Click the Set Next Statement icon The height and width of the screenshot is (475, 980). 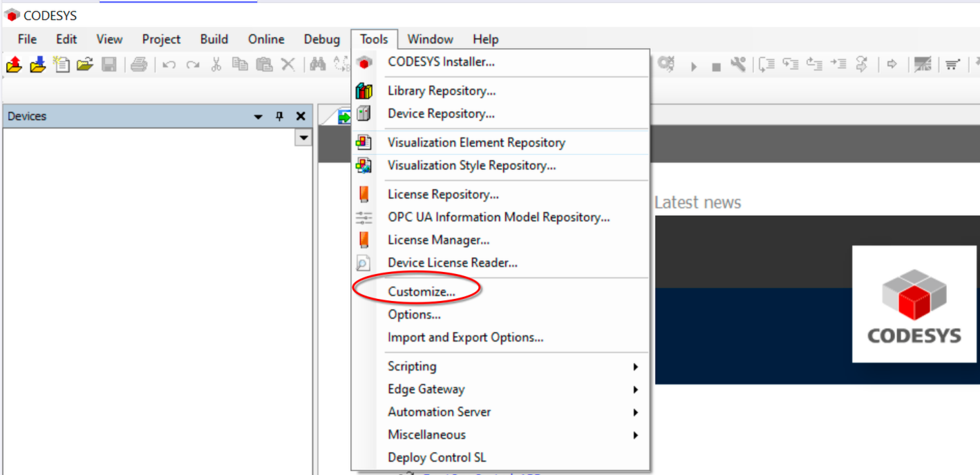862,64
